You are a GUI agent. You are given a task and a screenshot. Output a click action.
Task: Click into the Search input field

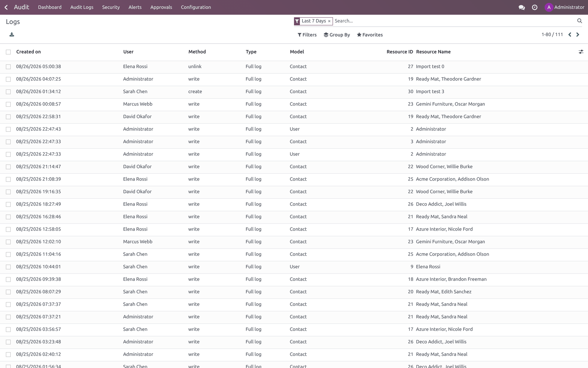tap(454, 21)
